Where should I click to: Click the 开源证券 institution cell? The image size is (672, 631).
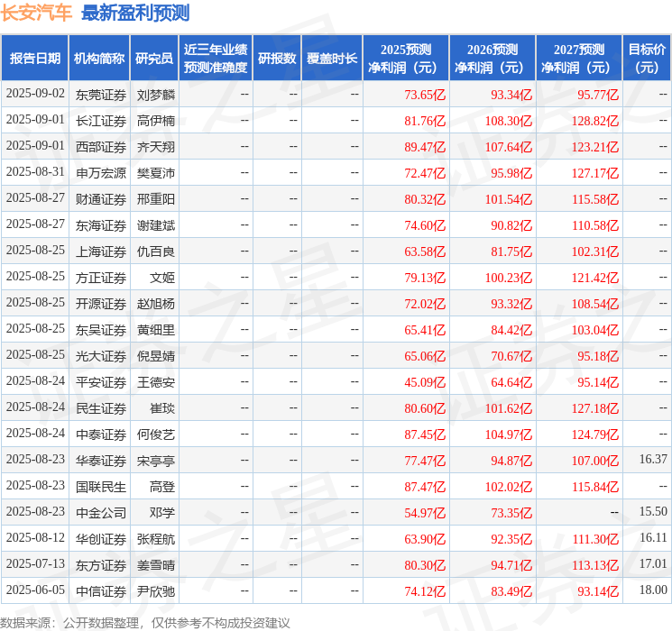[101, 304]
